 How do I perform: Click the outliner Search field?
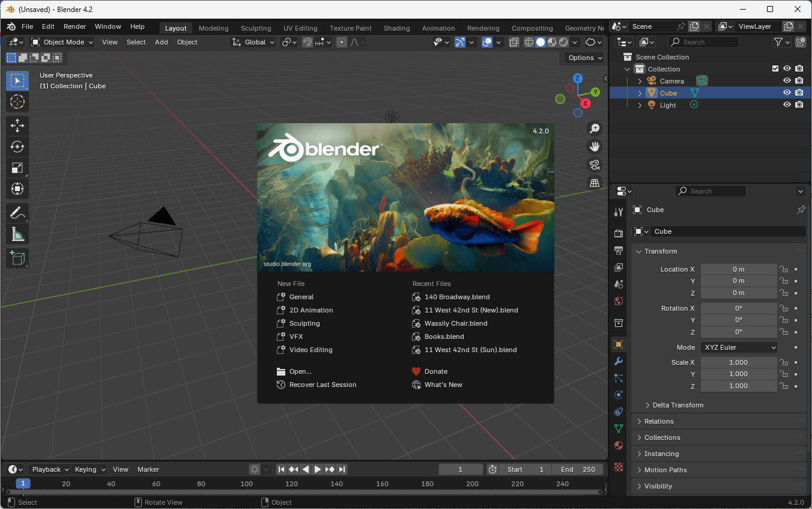[x=703, y=42]
